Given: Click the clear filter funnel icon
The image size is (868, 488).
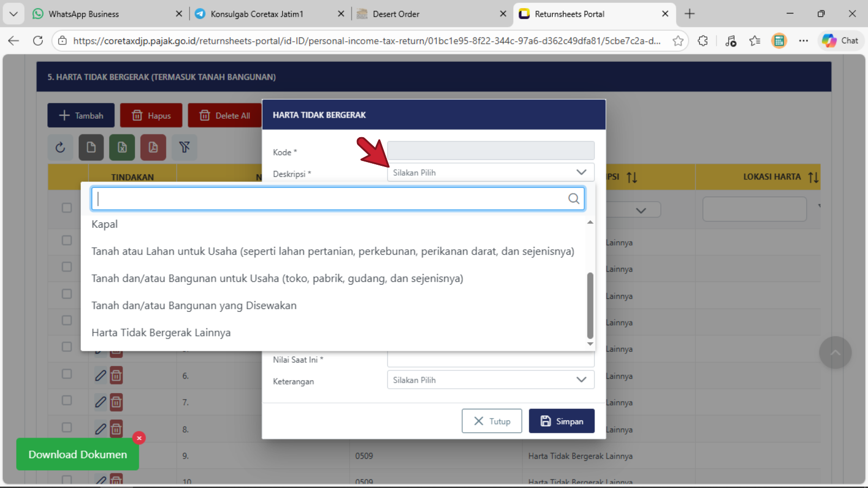Looking at the screenshot, I should [184, 147].
